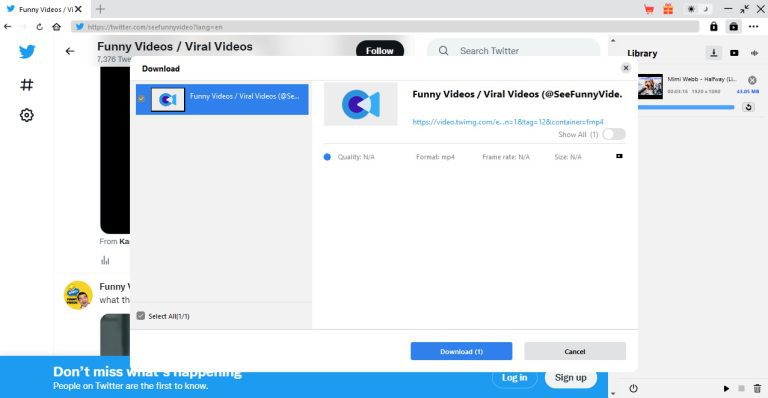Screen dimensions: 768x398
Task: Follow the Funny Videos account
Action: pyautogui.click(x=380, y=50)
